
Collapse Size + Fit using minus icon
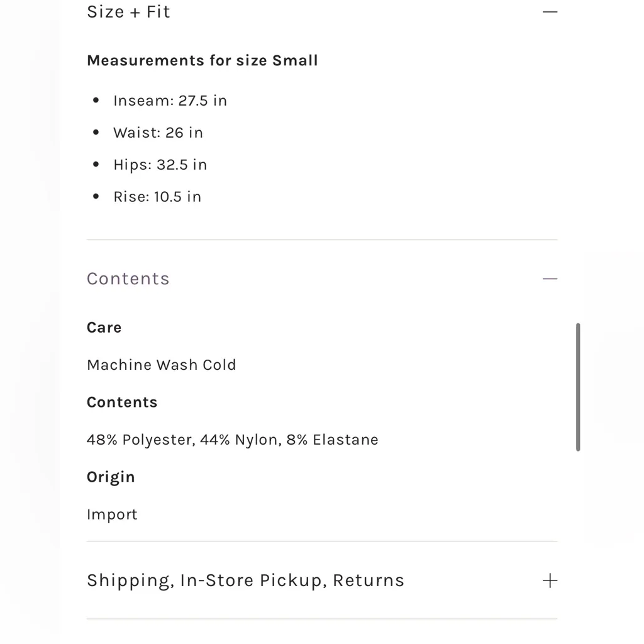click(x=550, y=12)
